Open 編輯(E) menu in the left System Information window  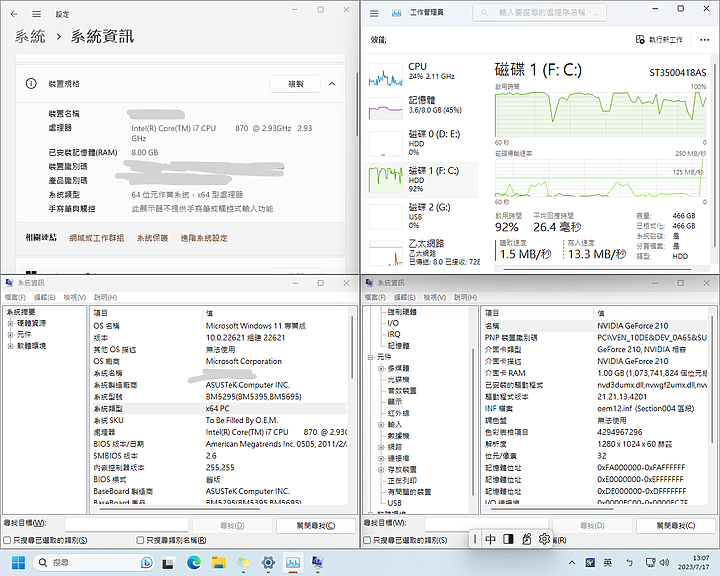(45, 297)
